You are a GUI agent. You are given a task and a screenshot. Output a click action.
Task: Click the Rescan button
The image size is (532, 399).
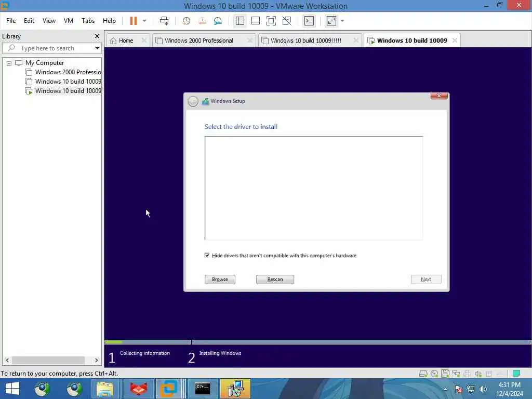(x=275, y=279)
